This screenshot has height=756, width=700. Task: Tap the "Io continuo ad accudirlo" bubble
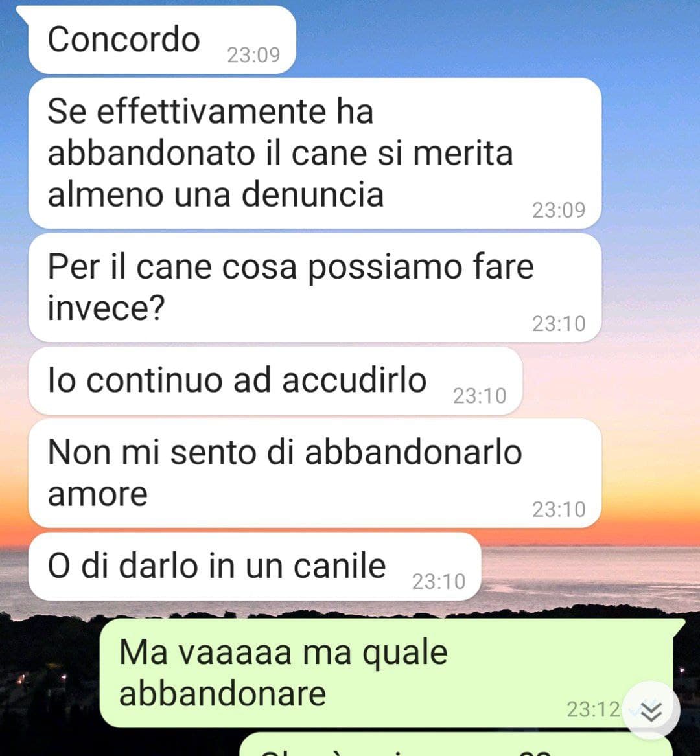coord(275,381)
